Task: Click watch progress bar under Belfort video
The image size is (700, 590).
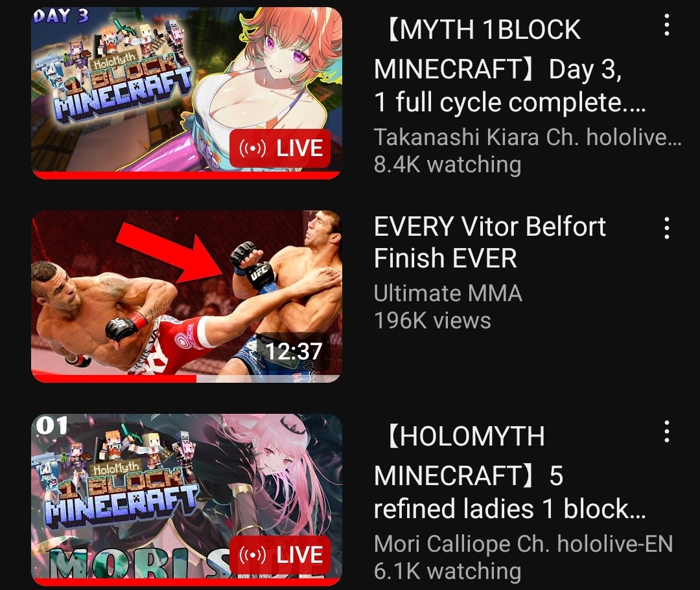Action: pyautogui.click(x=187, y=379)
